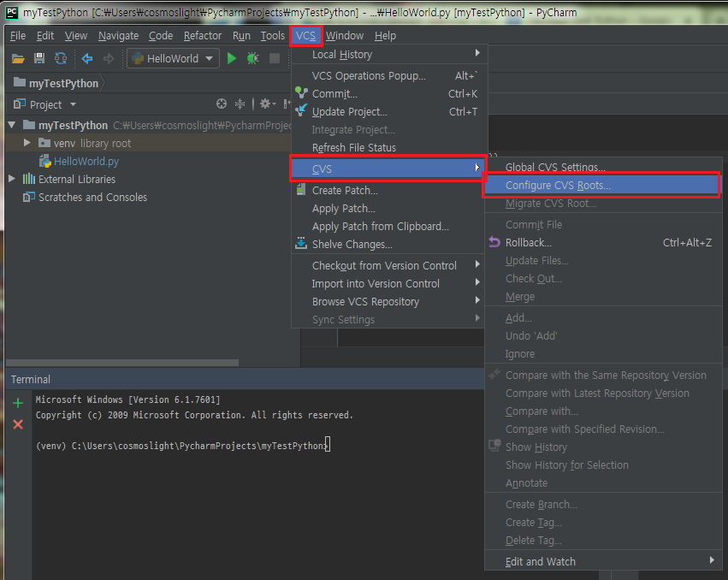Image resolution: width=728 pixels, height=580 pixels.
Task: Choose Apply Patch from Clipboard
Action: click(389, 226)
